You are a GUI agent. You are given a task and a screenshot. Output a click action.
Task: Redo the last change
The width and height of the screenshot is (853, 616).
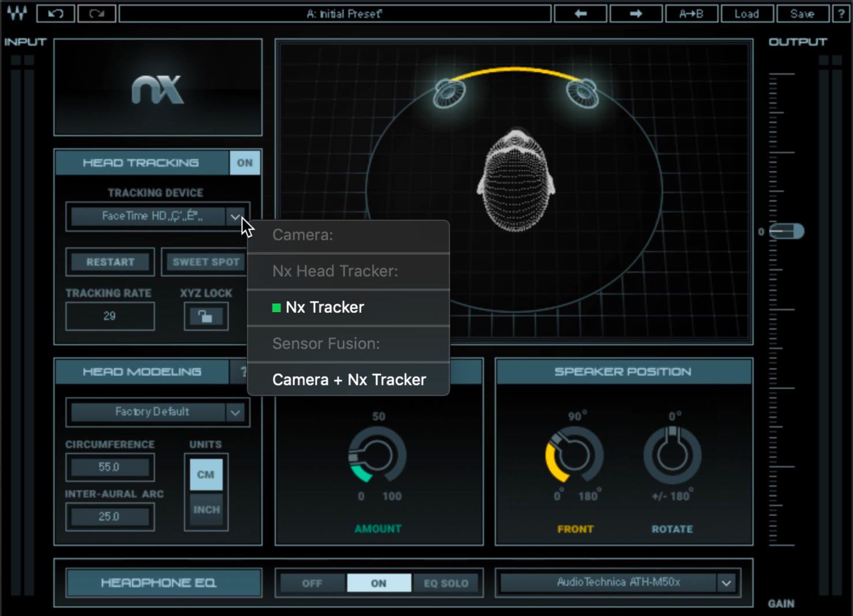coord(97,13)
